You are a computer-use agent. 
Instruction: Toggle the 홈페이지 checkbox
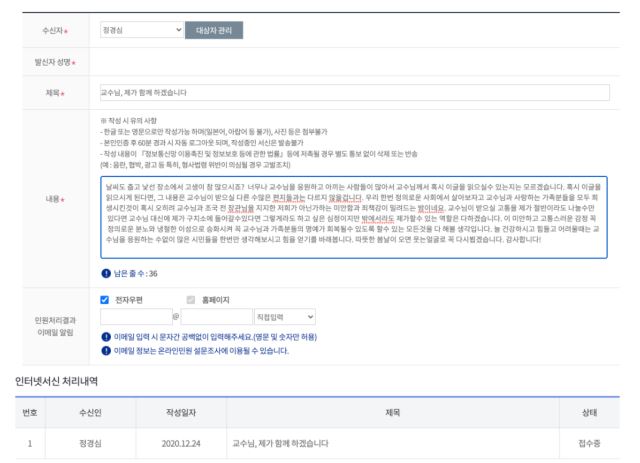click(191, 300)
